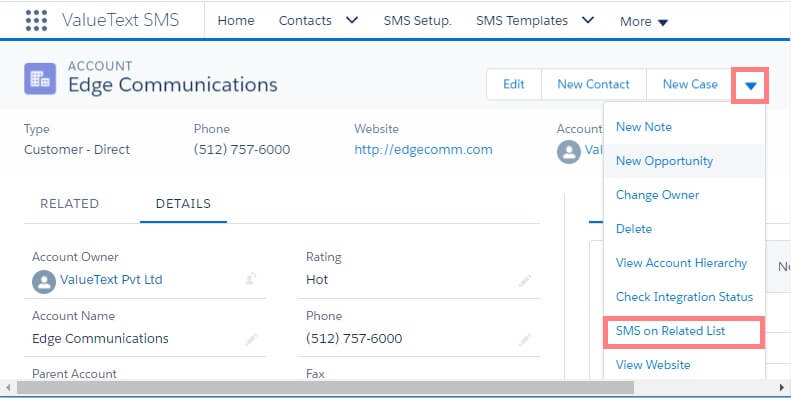791x398 pixels.
Task: Click the Account Owner avatar icon
Action: tap(44, 281)
